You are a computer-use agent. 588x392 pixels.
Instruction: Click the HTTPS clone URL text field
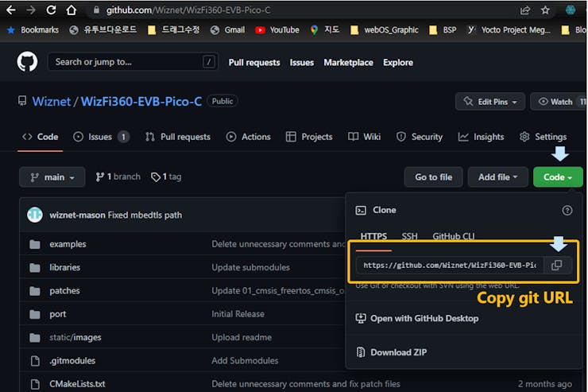(x=450, y=266)
